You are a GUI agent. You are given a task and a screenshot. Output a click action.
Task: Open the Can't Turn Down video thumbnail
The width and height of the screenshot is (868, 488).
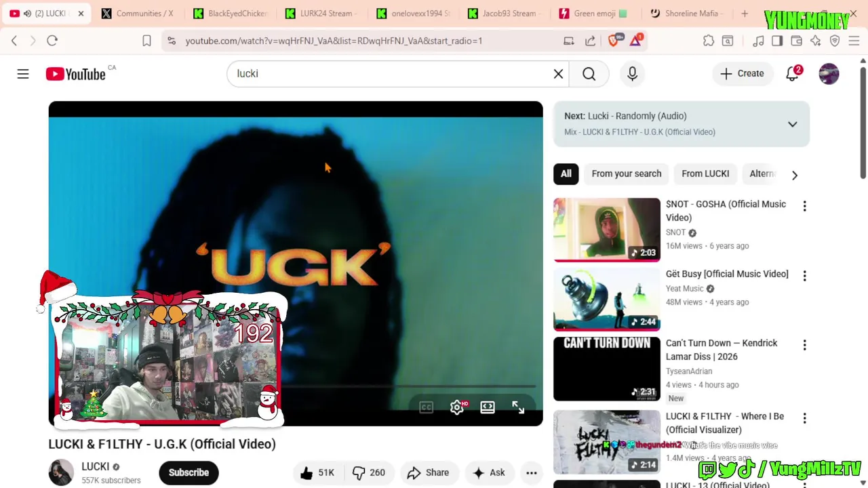tap(606, 369)
